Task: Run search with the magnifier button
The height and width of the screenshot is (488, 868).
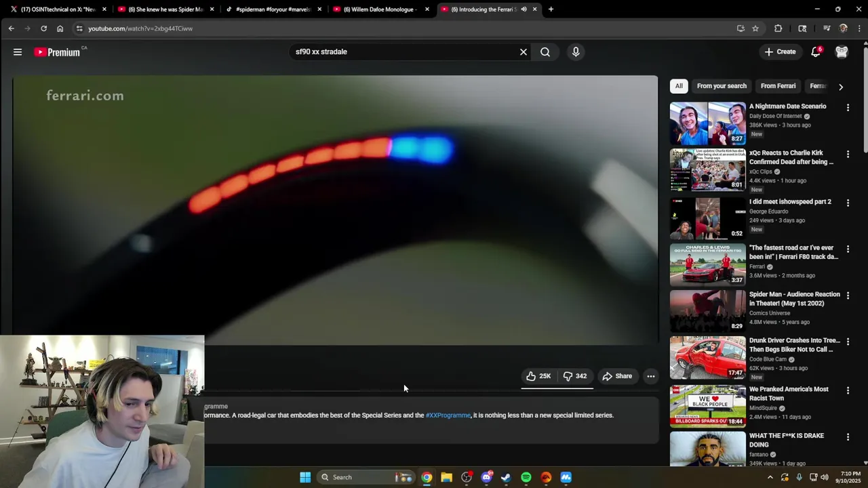Action: [545, 52]
